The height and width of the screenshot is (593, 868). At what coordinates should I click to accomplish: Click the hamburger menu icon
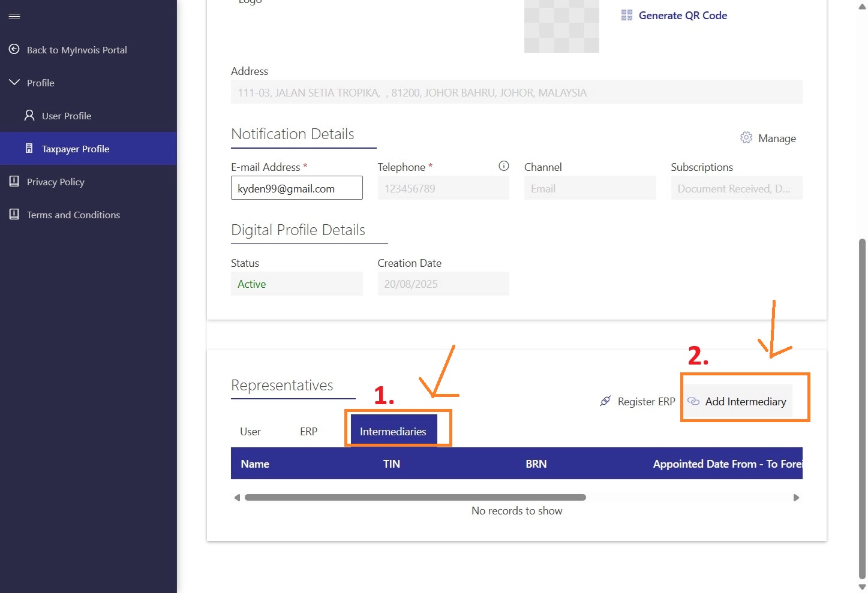[x=14, y=16]
